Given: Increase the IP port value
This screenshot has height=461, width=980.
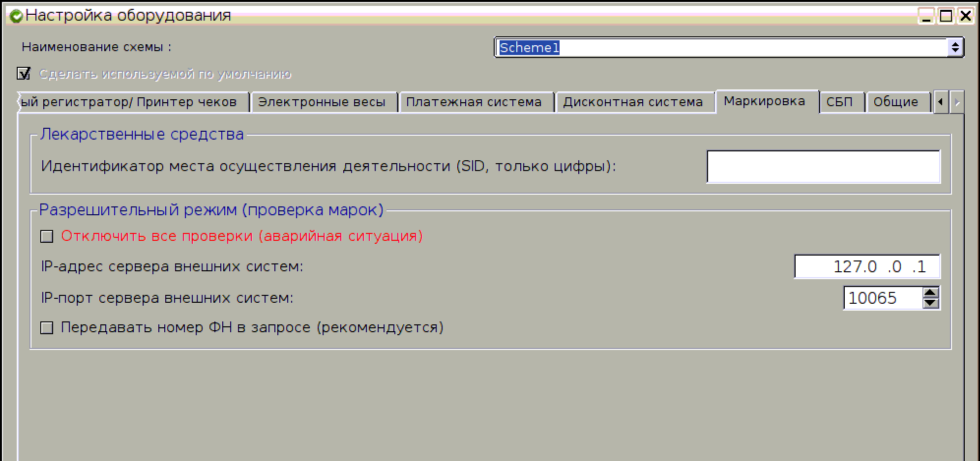Looking at the screenshot, I should [x=930, y=292].
